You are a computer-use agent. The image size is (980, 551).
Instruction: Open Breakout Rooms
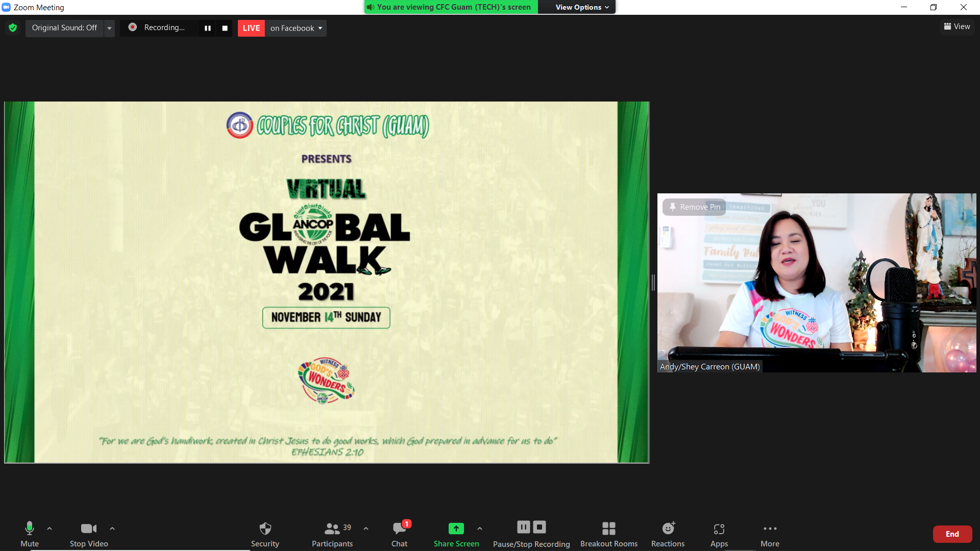point(609,534)
